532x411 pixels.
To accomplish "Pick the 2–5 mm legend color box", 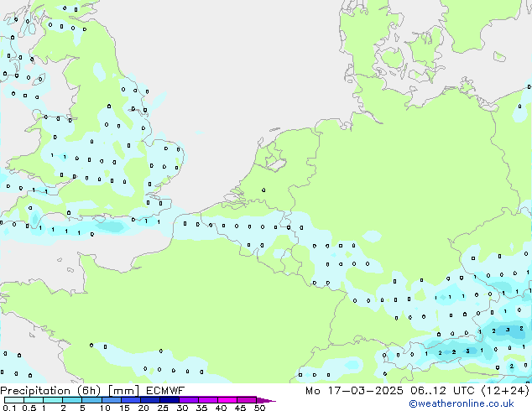I will click(x=72, y=400).
